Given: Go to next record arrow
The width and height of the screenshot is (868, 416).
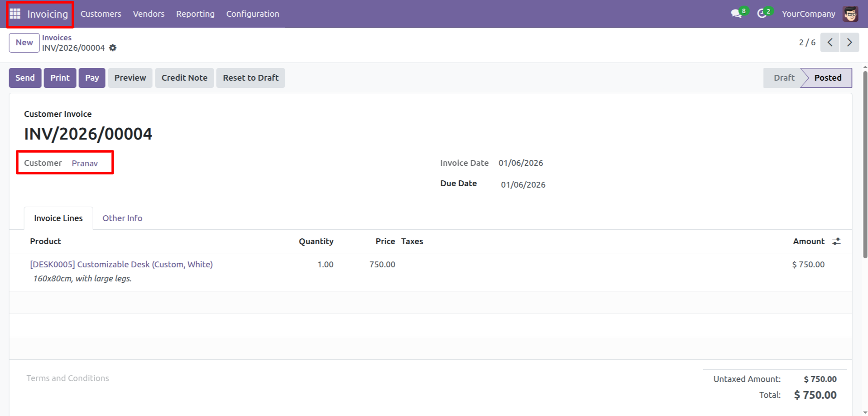Looking at the screenshot, I should tap(849, 43).
